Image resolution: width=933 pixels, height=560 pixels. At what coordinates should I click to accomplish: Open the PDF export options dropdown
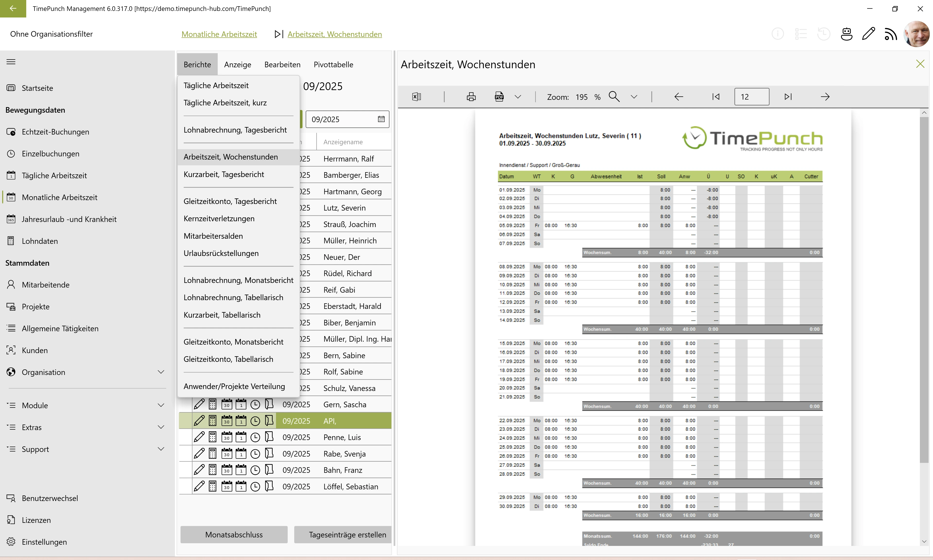point(518,97)
